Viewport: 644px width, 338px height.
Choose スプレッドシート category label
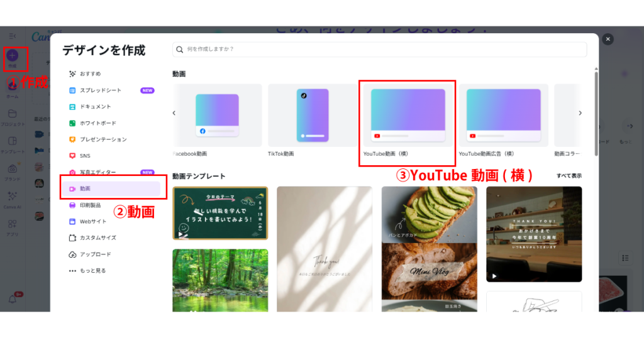(101, 90)
